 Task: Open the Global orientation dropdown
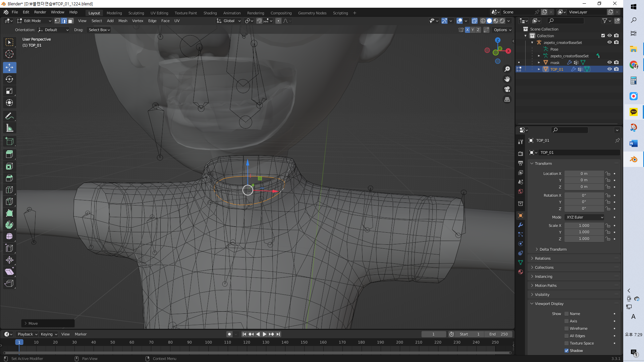pyautogui.click(x=229, y=21)
